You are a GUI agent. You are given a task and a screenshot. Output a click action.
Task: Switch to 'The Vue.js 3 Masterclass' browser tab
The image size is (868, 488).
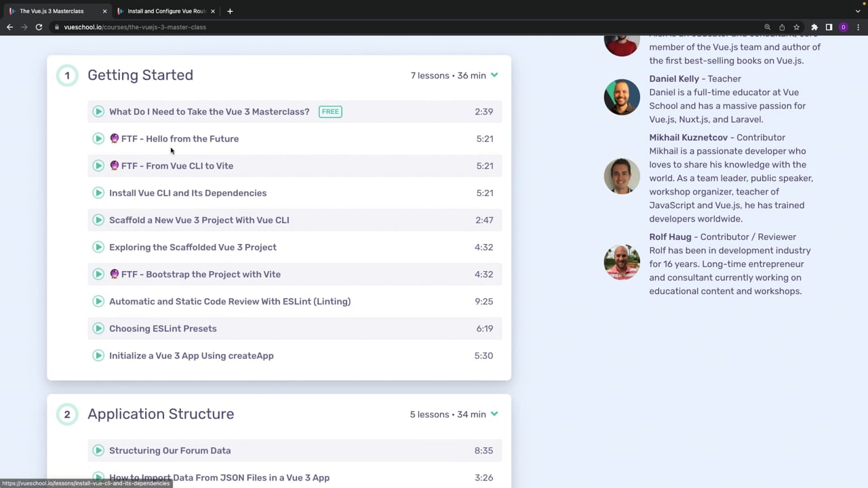coord(56,11)
